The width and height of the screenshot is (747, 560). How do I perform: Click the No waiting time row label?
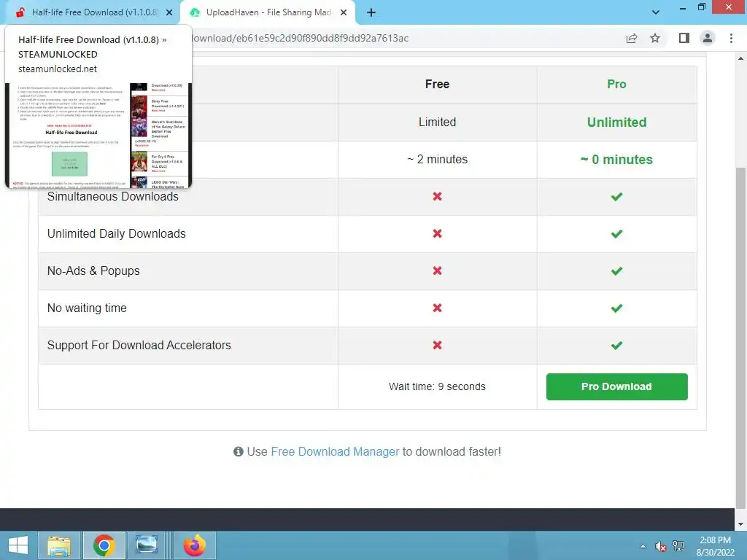coord(87,308)
